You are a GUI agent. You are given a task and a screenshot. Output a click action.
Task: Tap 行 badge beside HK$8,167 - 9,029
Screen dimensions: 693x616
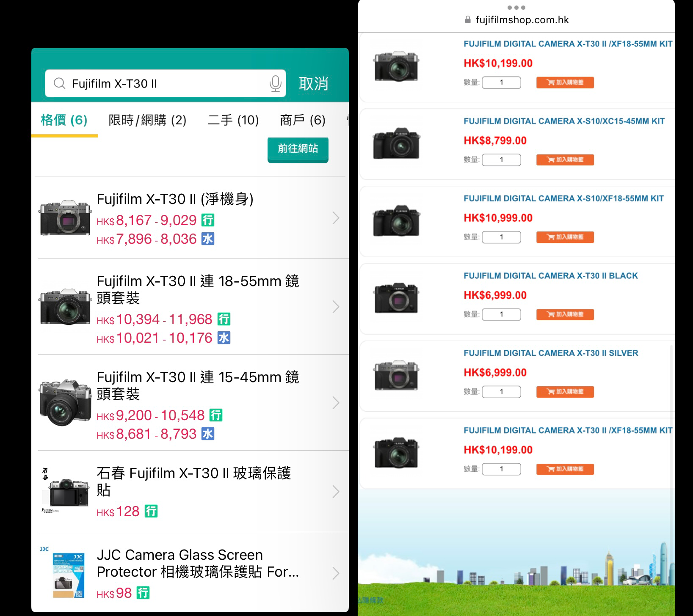click(208, 220)
